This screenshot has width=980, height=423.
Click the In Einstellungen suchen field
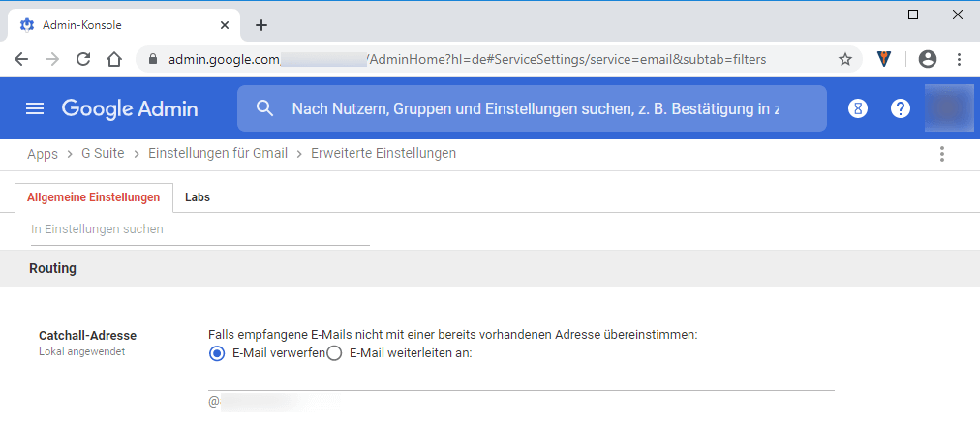point(200,229)
